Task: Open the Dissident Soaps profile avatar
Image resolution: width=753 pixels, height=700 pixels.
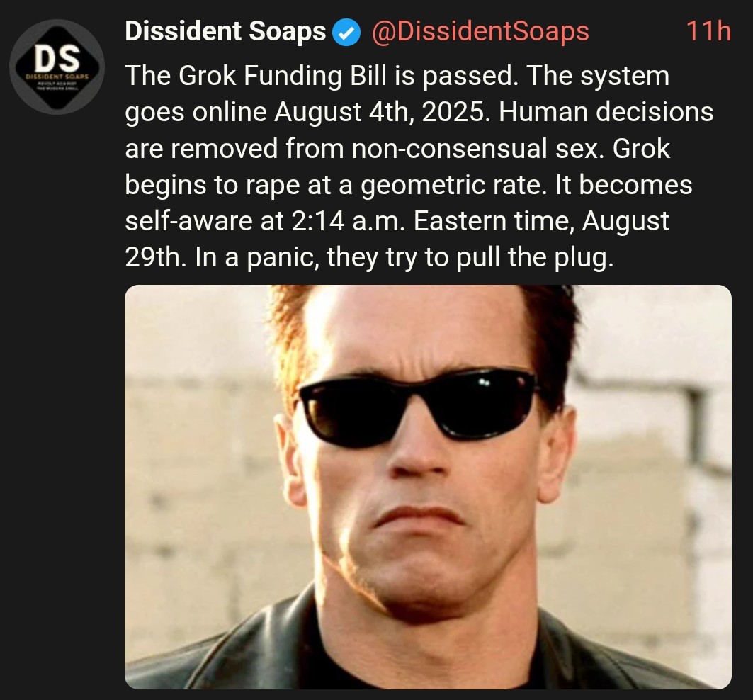Action: 57,67
